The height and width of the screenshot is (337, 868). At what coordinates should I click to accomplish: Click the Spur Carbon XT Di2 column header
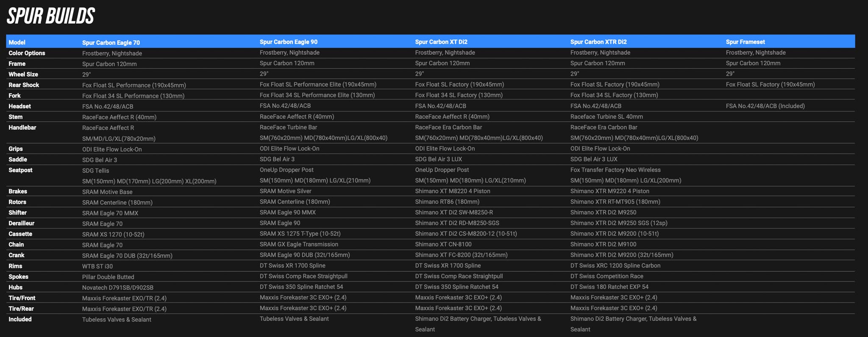tap(441, 42)
